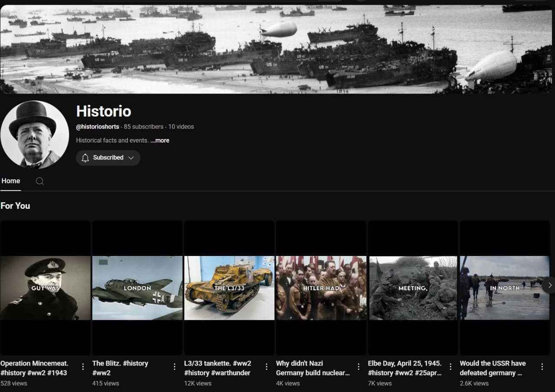Click the '7K views' label
The width and height of the screenshot is (555, 392).
click(380, 383)
